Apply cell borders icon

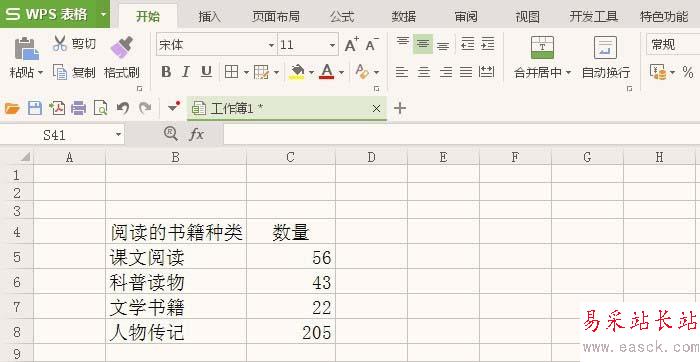click(x=231, y=71)
